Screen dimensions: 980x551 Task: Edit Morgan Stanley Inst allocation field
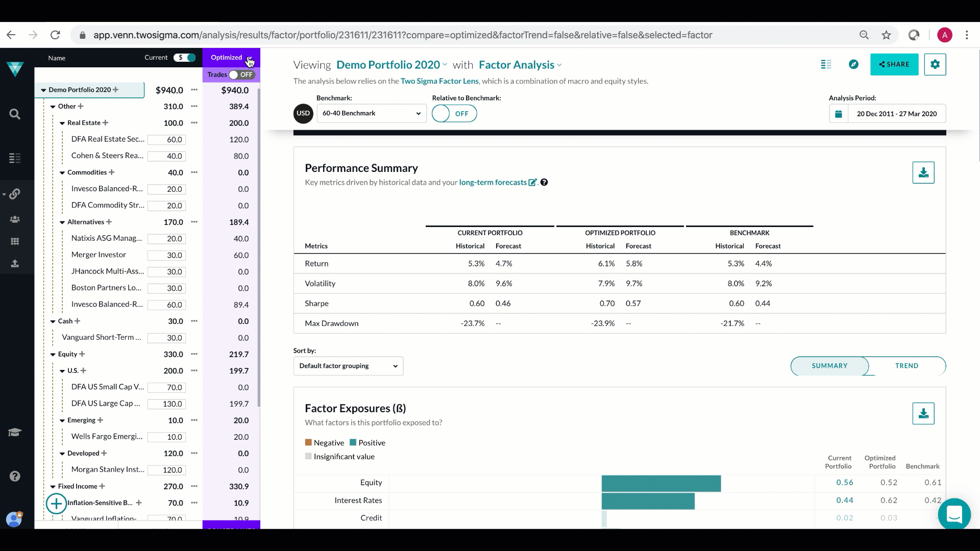tap(167, 470)
